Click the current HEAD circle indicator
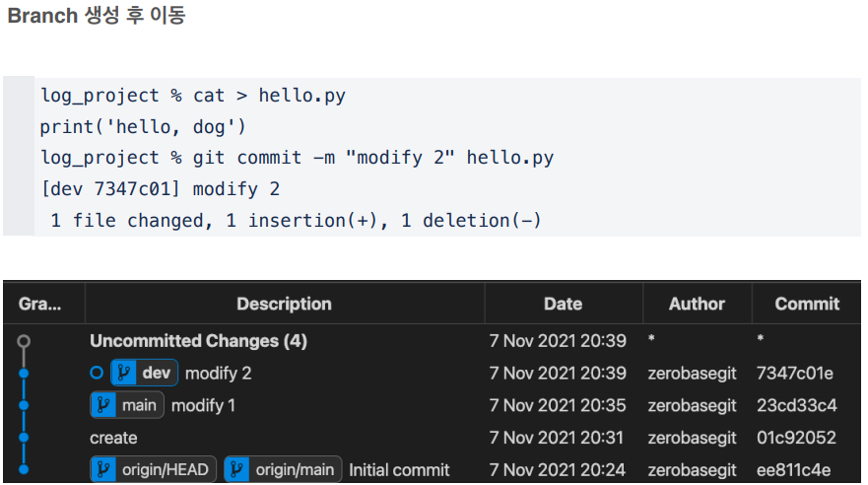This screenshot has width=868, height=485. [96, 373]
